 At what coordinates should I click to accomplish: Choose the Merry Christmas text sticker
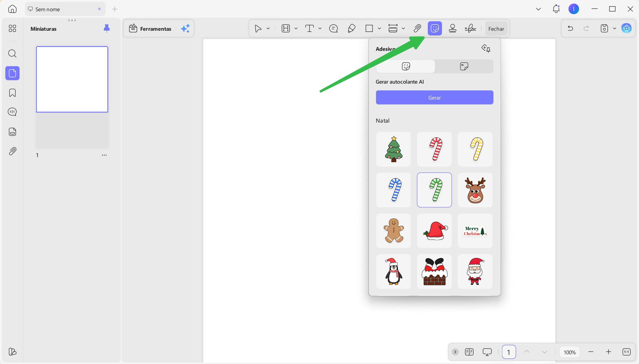click(x=475, y=231)
